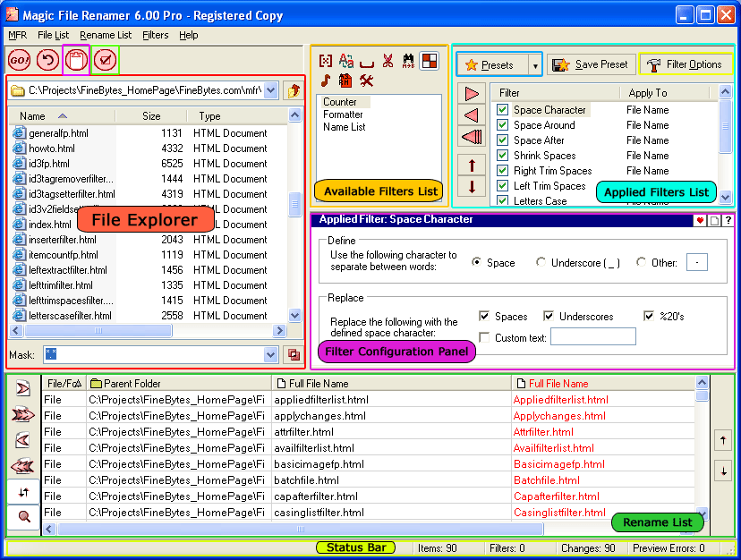Viewport: 741px width, 560px height.
Task: Uncheck the Space Character filter
Action: pos(502,110)
